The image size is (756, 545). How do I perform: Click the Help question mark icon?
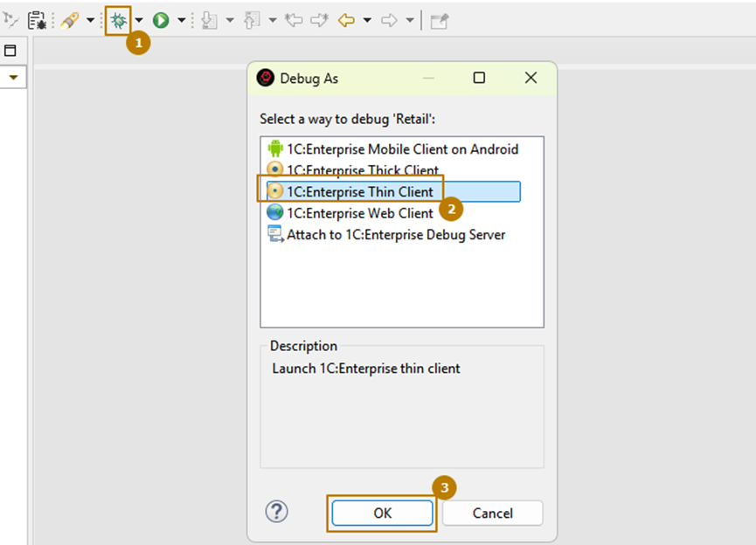point(276,512)
